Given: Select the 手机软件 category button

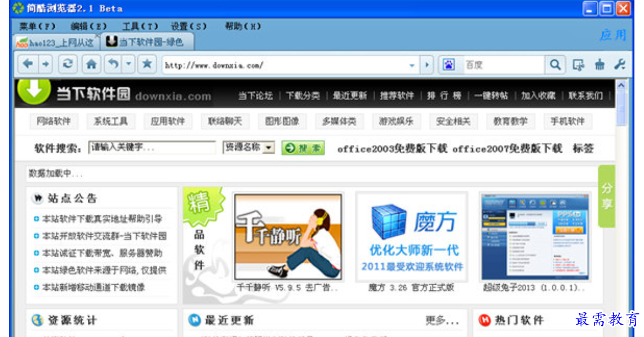Looking at the screenshot, I should click(567, 122).
